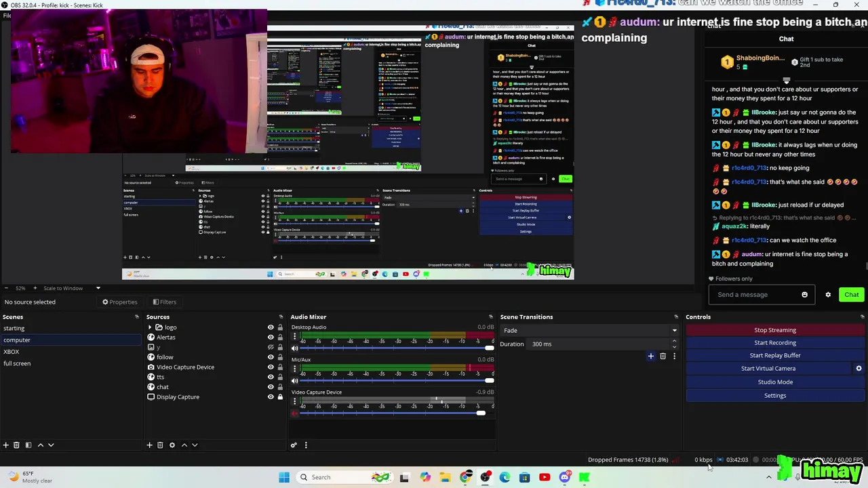868x488 pixels.
Task: Open the source Filters tab
Action: (x=165, y=302)
